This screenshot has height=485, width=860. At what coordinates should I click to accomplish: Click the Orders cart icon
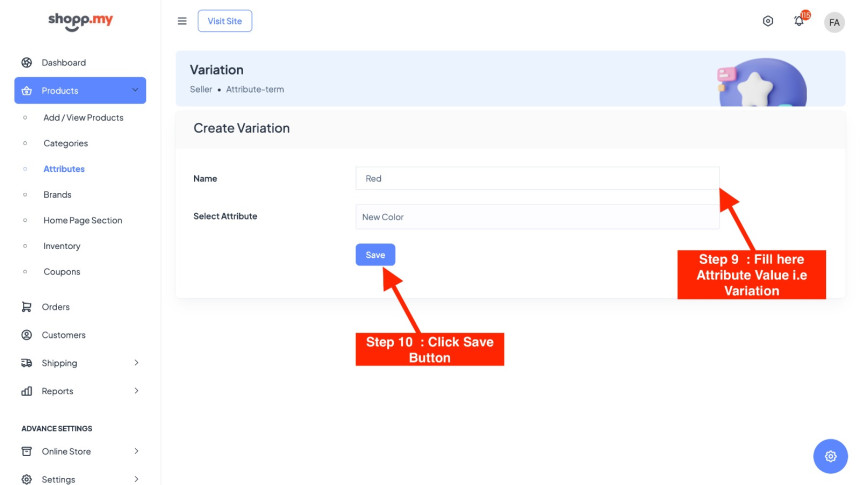[27, 307]
